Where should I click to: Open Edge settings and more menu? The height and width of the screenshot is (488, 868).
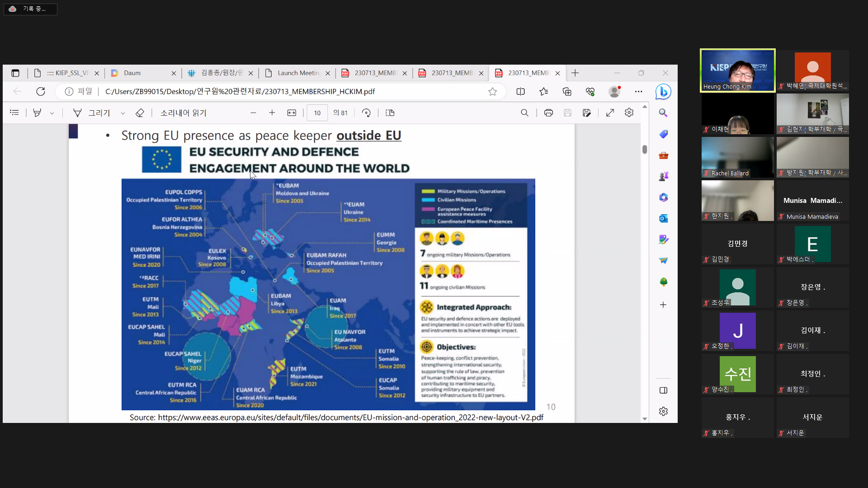tap(638, 92)
